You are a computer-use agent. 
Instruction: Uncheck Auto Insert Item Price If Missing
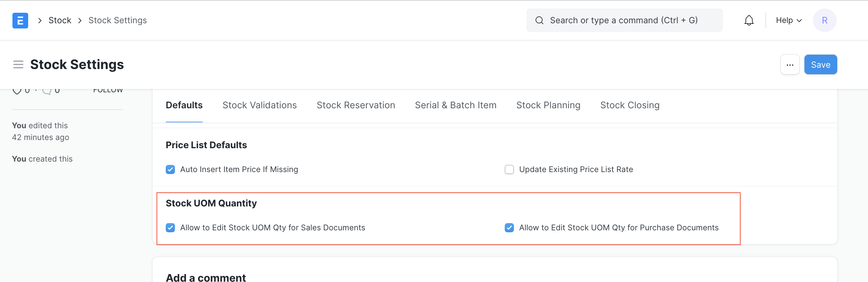171,169
